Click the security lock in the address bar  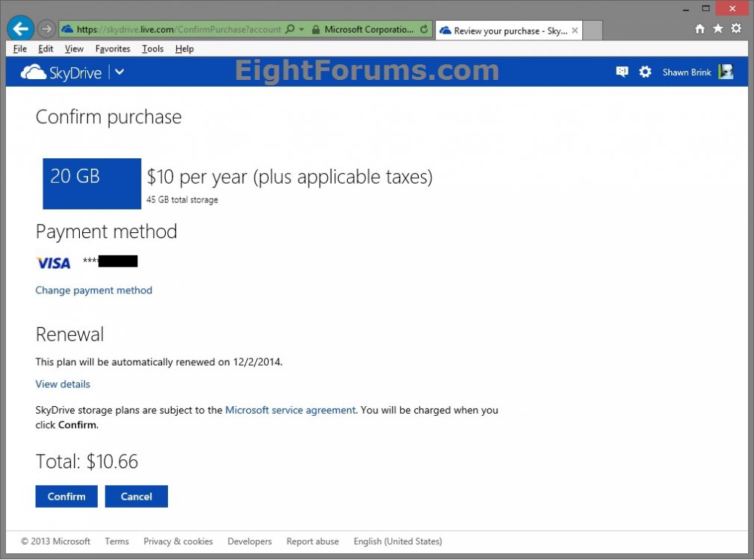317,29
